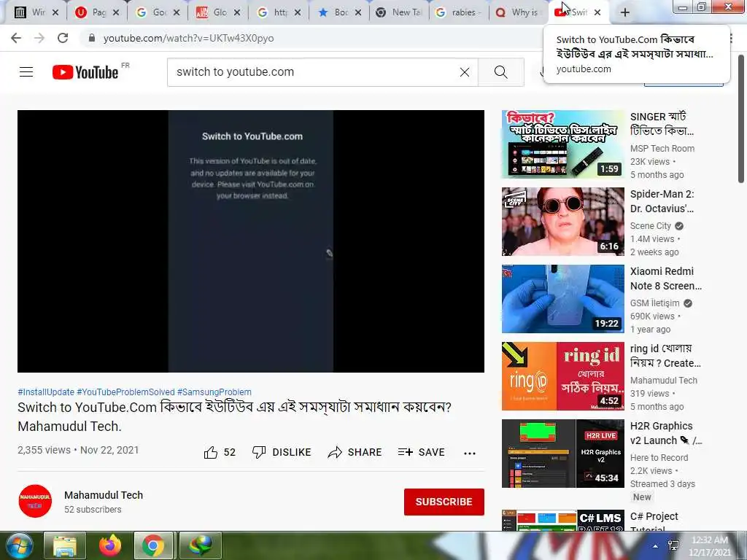
Task: Click the #SamsungProblem hashtag
Action: [x=214, y=392]
